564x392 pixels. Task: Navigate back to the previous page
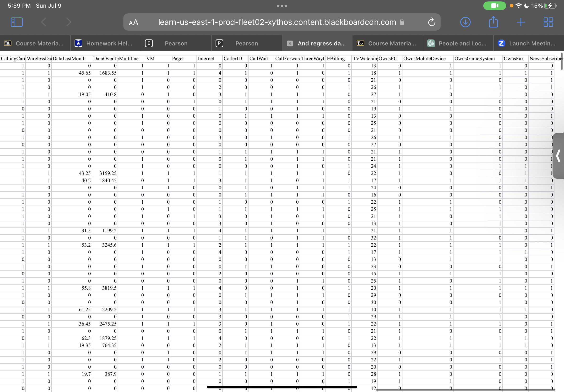[x=43, y=22]
